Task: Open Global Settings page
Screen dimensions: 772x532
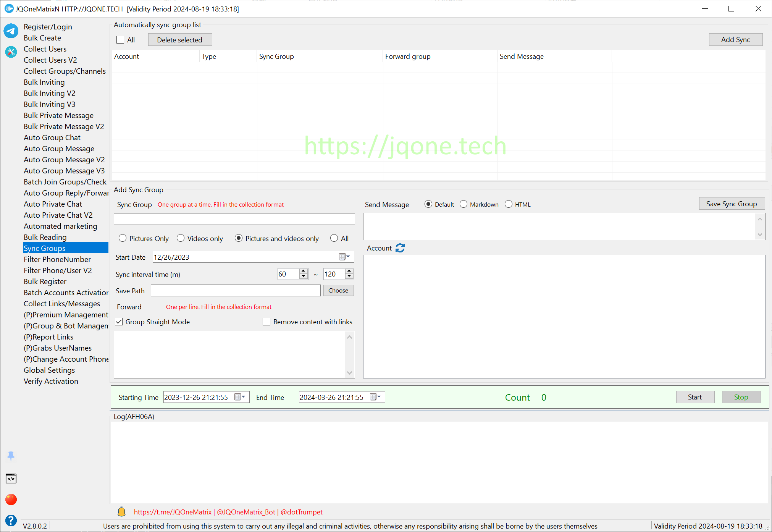Action: coord(49,370)
